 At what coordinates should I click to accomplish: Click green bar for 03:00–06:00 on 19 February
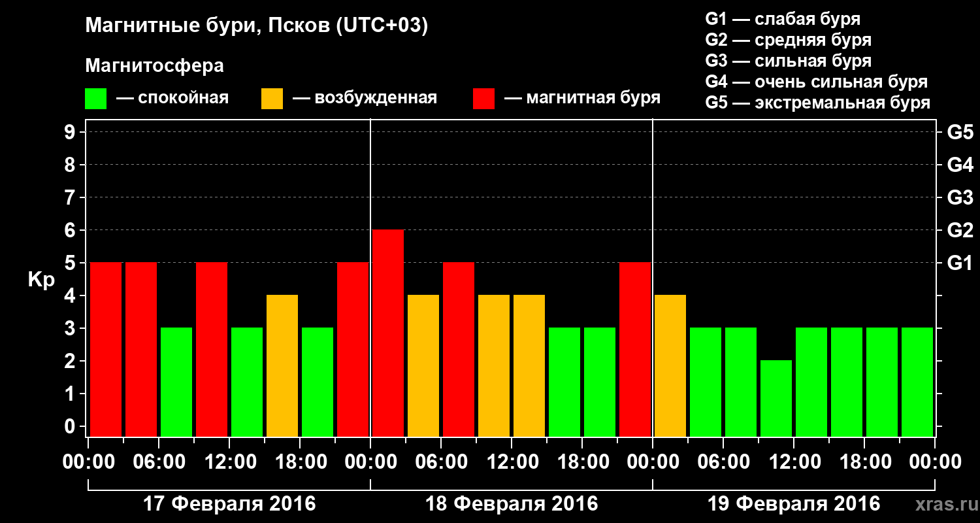pyautogui.click(x=706, y=382)
